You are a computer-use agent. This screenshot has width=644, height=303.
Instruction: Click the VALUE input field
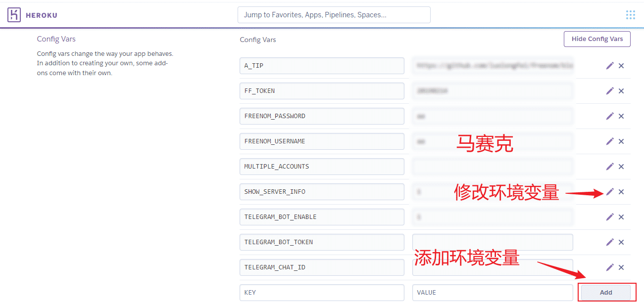point(493,292)
